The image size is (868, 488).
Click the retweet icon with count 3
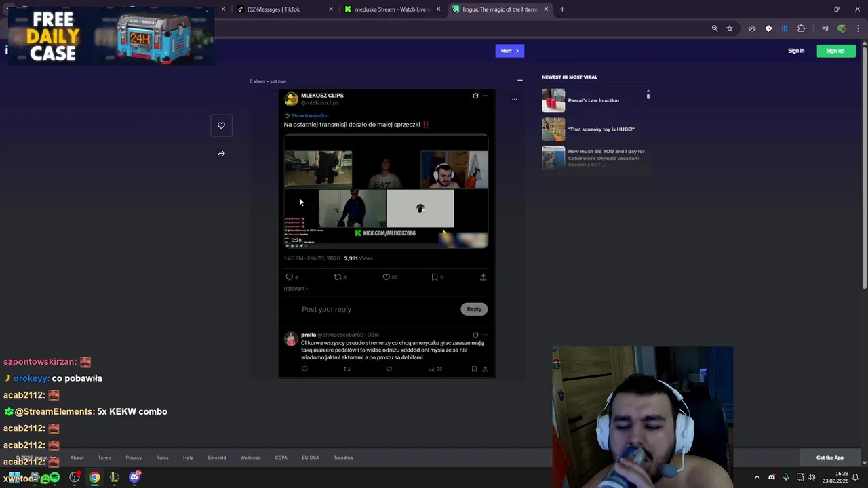338,277
